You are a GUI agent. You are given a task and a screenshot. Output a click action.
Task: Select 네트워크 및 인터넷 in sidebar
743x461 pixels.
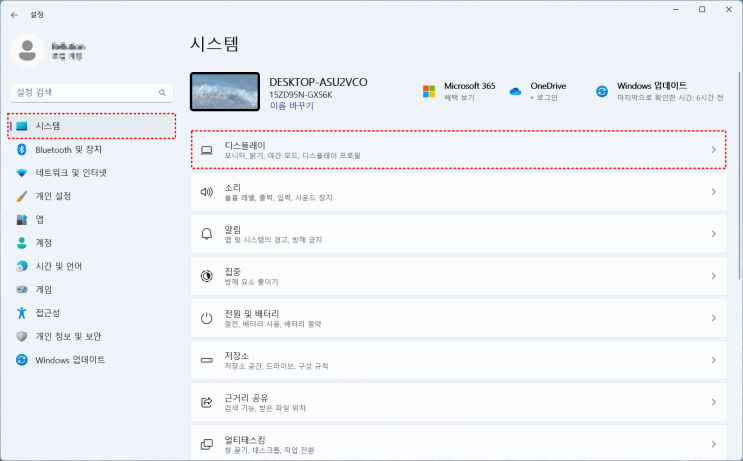click(x=91, y=173)
